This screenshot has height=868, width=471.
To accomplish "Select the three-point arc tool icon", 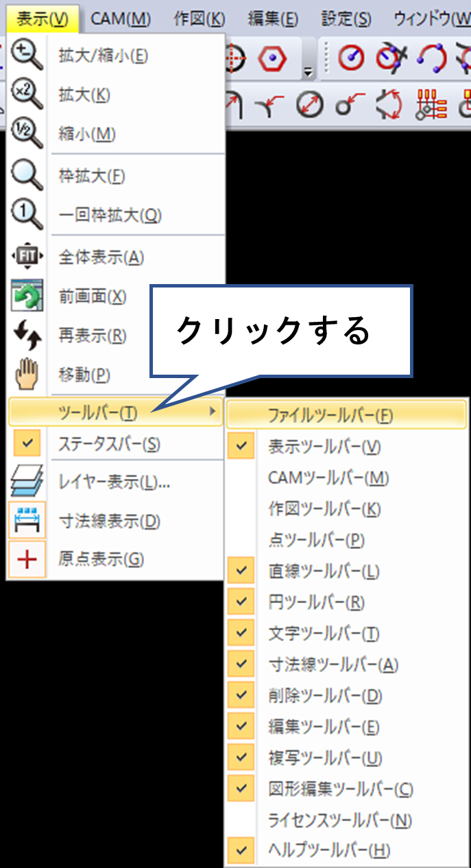I will pos(432,58).
